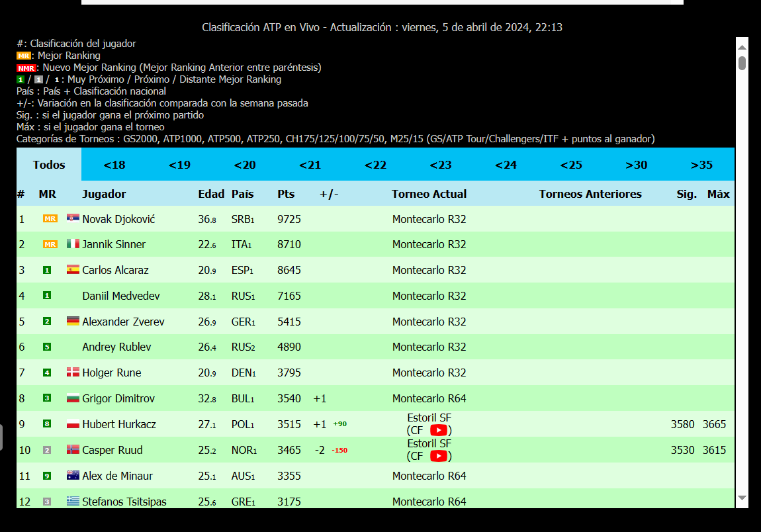Screen dimensions: 761x532
Task: Click the orange MR badge for Djoković
Action: click(x=50, y=218)
